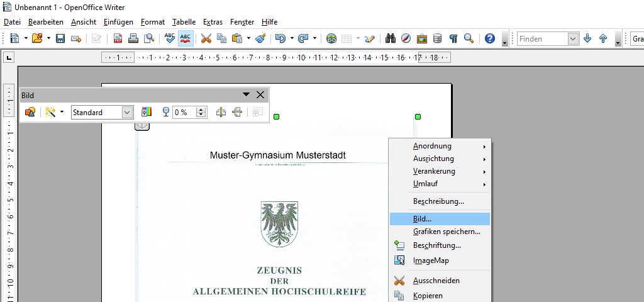Open the Gallery picture icon
The image size is (644, 302).
click(422, 38)
